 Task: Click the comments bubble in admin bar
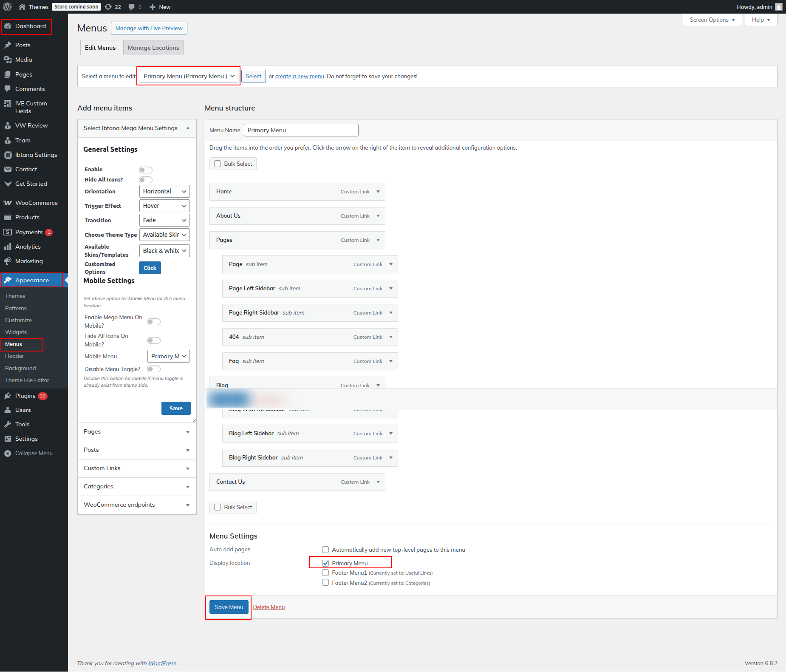[x=132, y=7]
